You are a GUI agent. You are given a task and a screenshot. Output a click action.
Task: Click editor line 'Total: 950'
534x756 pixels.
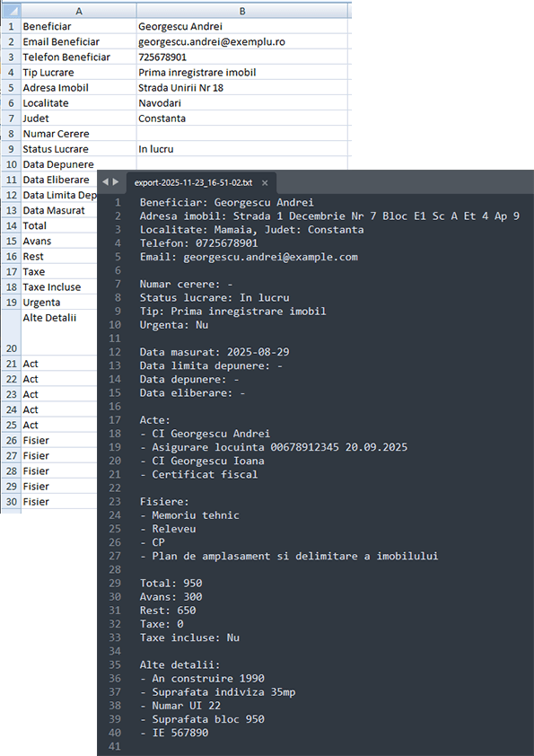point(171,583)
